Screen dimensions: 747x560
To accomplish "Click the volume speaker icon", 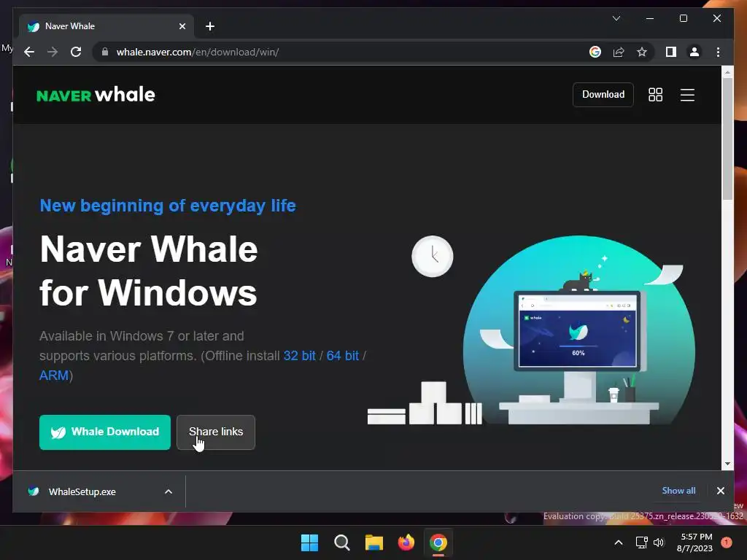I will pyautogui.click(x=659, y=542).
